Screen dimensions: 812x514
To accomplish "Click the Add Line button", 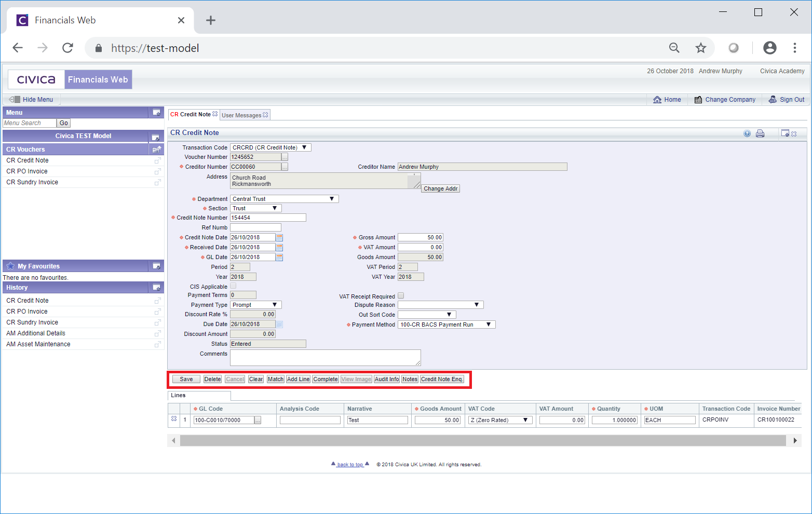I will coord(299,379).
